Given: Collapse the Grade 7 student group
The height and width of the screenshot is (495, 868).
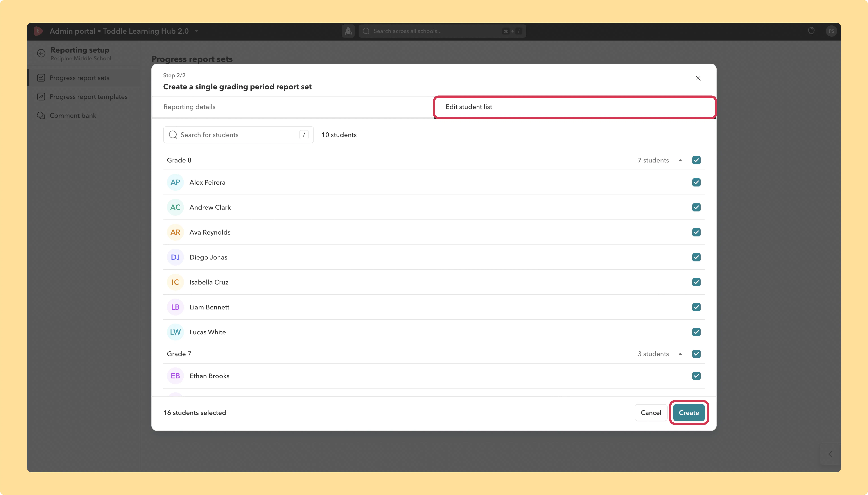Looking at the screenshot, I should [x=680, y=354].
